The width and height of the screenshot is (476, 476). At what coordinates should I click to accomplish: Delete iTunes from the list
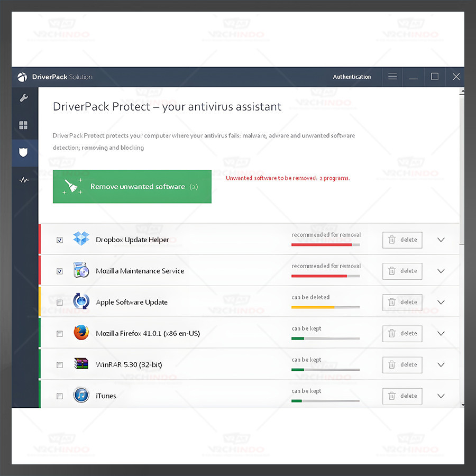tap(402, 396)
